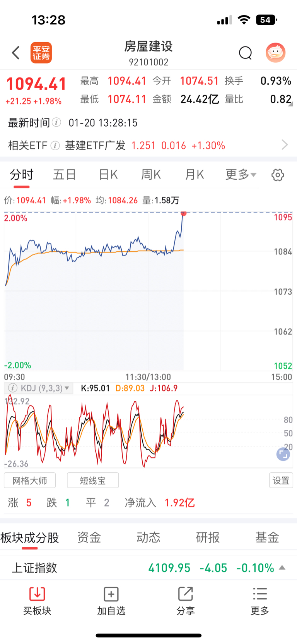Open the KDJ (9,3,3) indicator dropdown
Viewport: 297px width, 644px height.
click(39, 388)
